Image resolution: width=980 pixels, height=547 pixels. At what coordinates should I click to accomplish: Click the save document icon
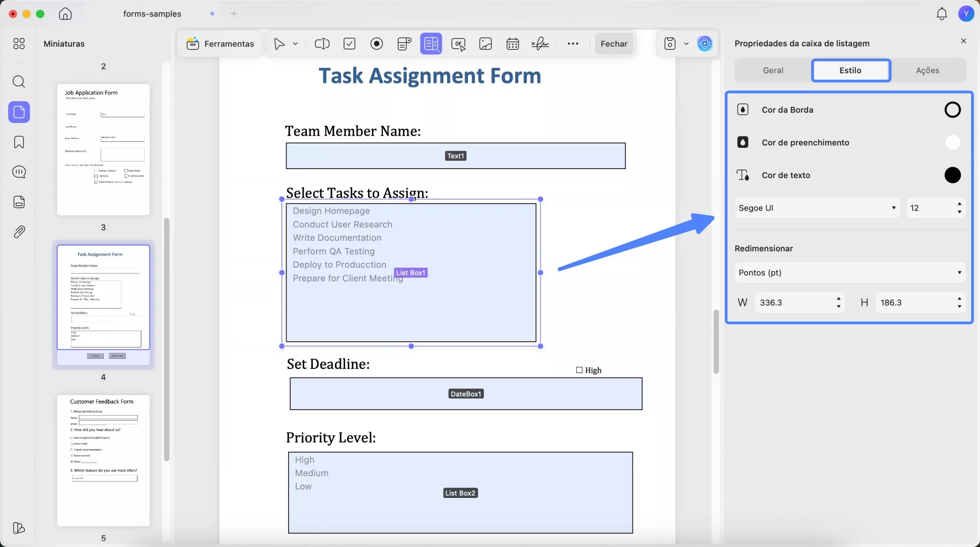(x=670, y=44)
